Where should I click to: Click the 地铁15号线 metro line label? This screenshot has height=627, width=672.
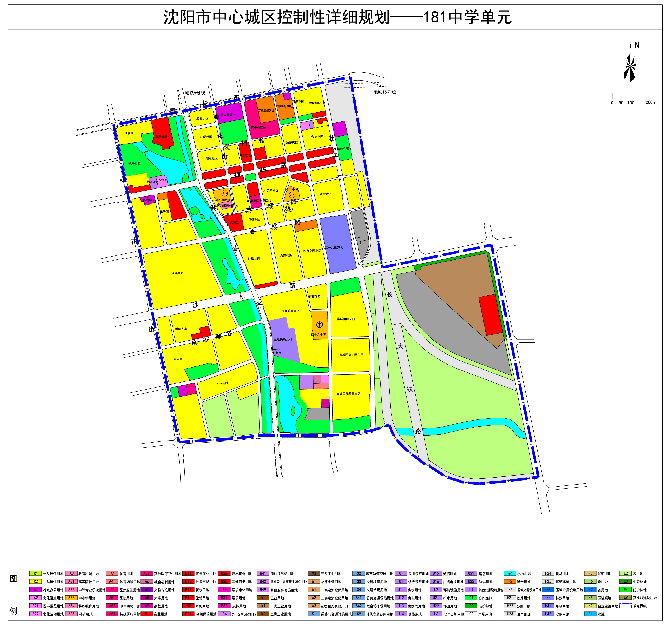point(384,92)
